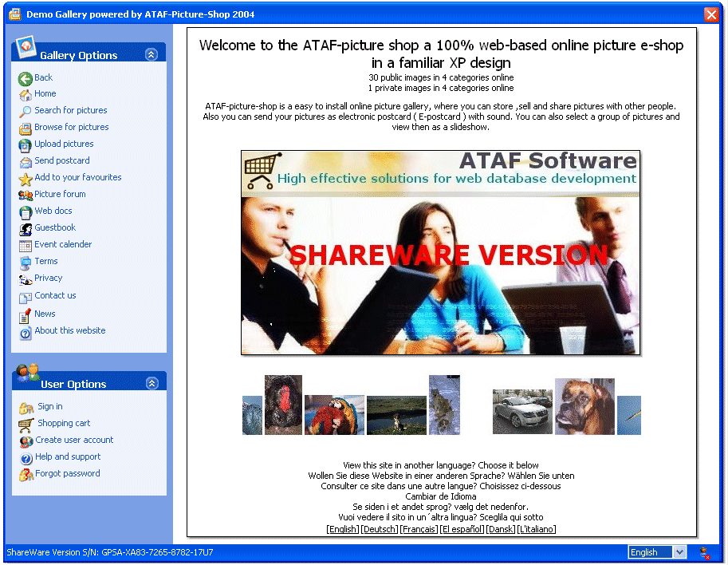Click the Forgot password icon
728x565 pixels.
26,475
